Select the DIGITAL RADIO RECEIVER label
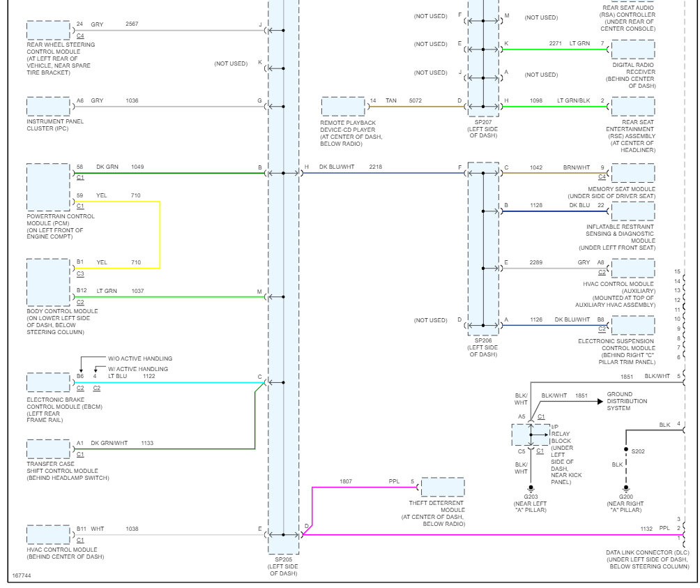The width and height of the screenshot is (700, 588). coord(630,75)
